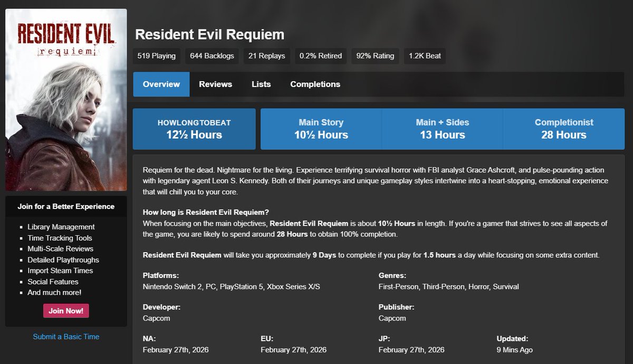Screen dimensions: 633x364
Task: Click the Join Now! button
Action: (66, 311)
